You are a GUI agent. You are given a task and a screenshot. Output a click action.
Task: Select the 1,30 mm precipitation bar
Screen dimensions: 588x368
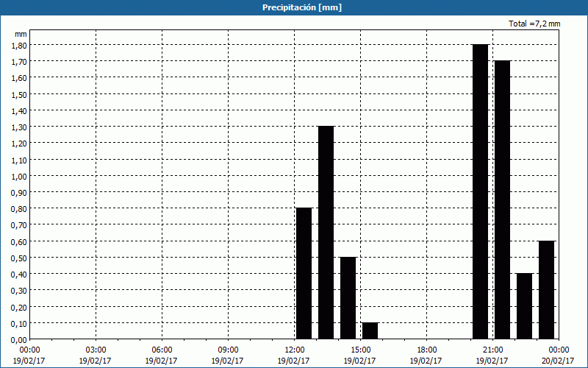(326, 233)
